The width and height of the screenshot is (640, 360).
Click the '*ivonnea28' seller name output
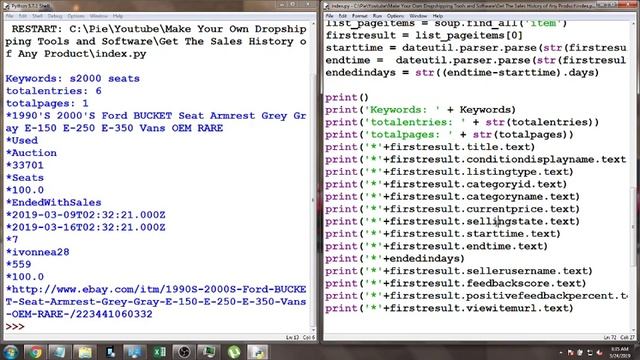pos(38,252)
